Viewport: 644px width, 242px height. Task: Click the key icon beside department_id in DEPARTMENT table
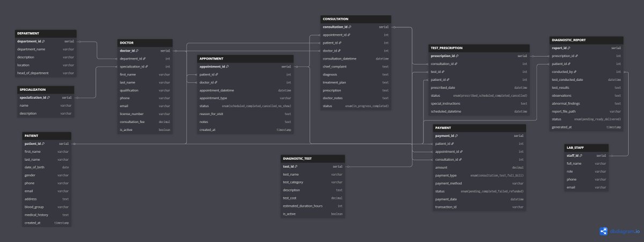(43, 41)
